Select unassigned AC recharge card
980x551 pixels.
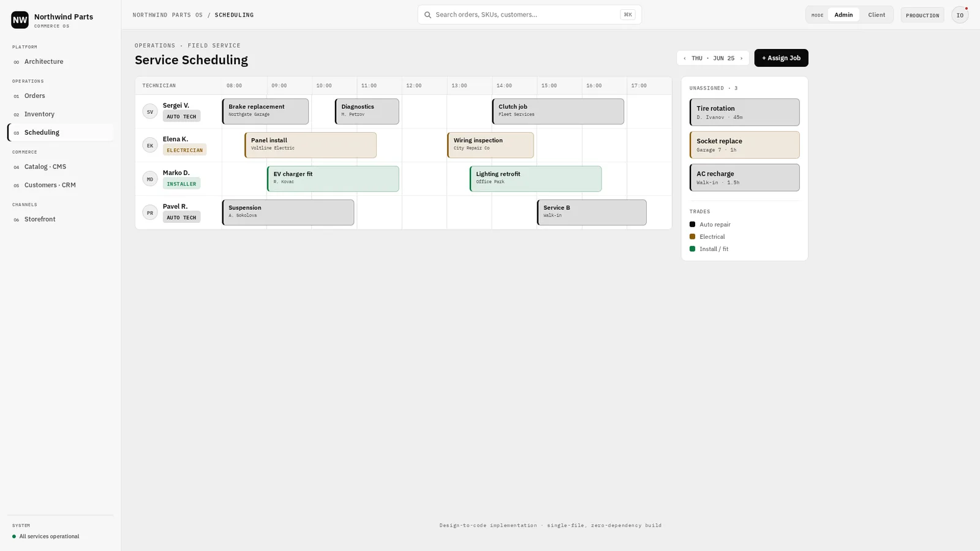click(x=745, y=178)
